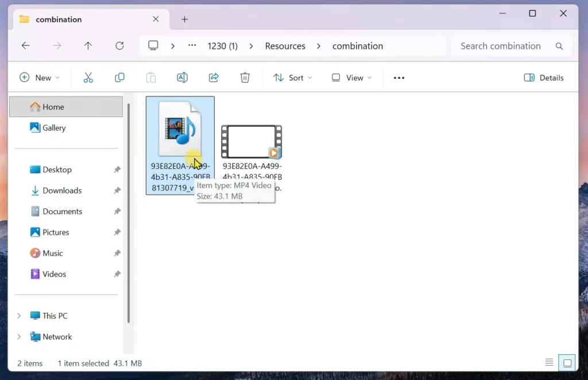Delete the selected file

pos(245,77)
